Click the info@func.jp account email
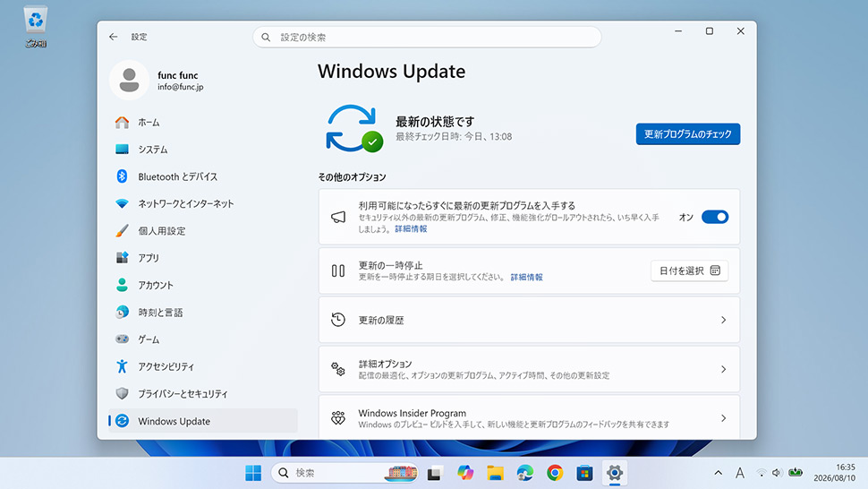The height and width of the screenshot is (489, 868). (x=181, y=87)
